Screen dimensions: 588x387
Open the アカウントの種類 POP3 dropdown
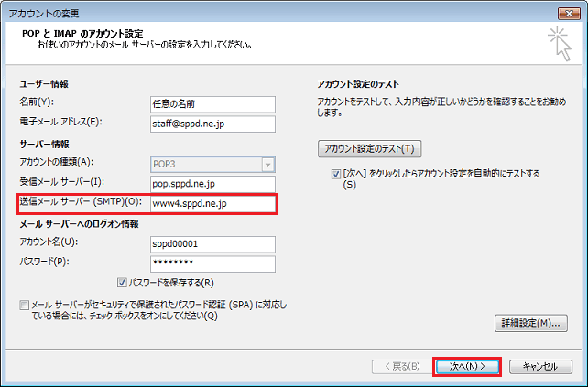tap(267, 164)
